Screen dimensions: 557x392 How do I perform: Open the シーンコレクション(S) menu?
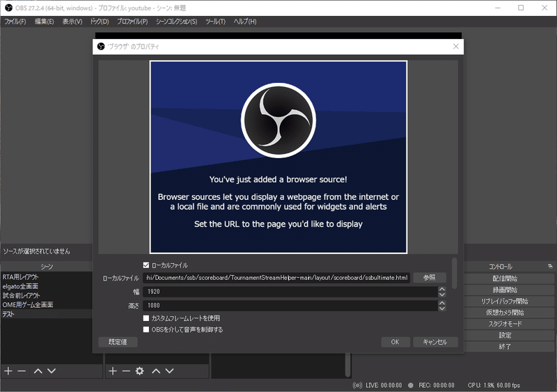[x=177, y=22]
